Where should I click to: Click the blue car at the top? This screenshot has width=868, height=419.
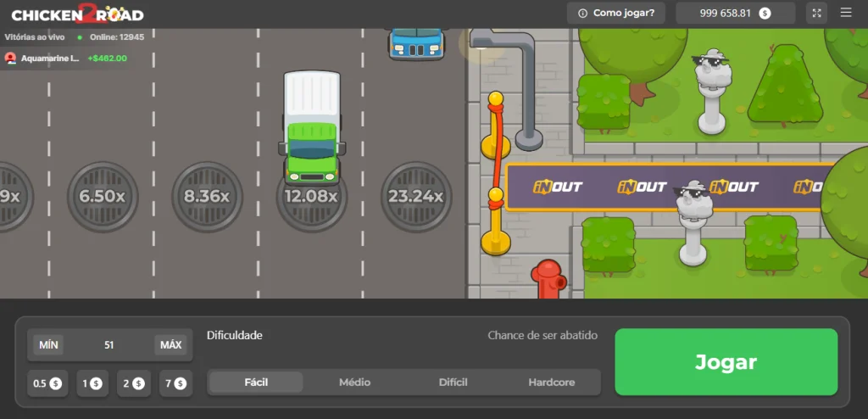point(416,44)
